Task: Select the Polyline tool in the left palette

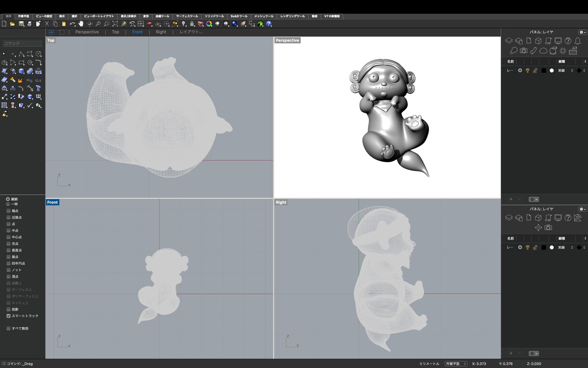Action: click(21, 54)
